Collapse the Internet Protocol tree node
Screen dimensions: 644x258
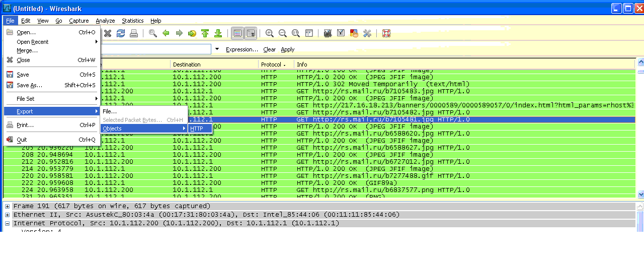pos(8,223)
